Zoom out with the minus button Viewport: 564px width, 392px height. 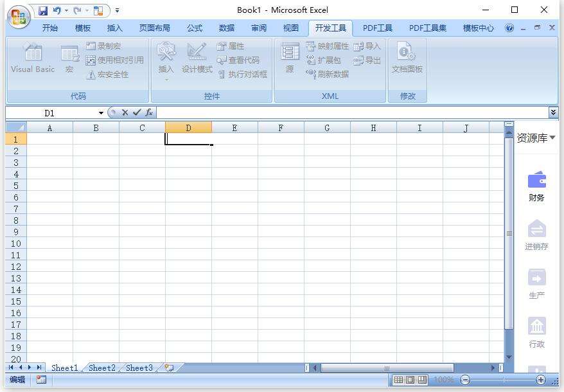465,380
